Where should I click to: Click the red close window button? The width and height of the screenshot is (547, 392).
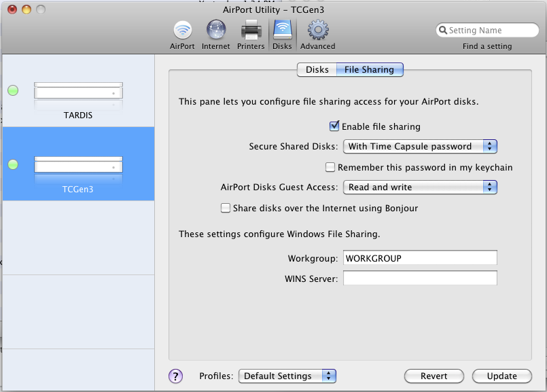(x=12, y=10)
